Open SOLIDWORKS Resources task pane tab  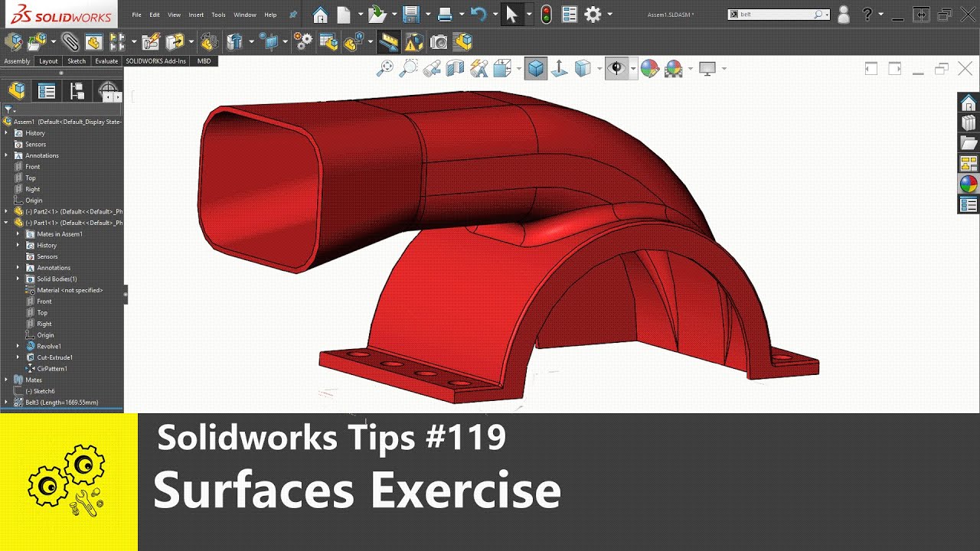[969, 103]
